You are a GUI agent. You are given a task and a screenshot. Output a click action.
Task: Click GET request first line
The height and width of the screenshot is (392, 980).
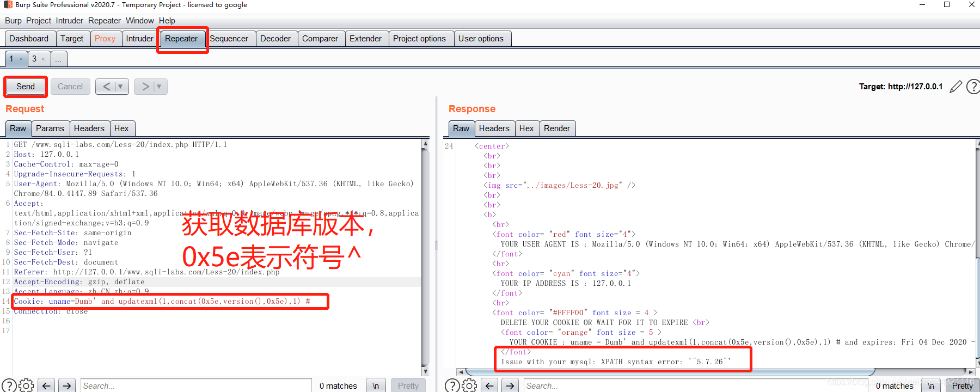120,144
